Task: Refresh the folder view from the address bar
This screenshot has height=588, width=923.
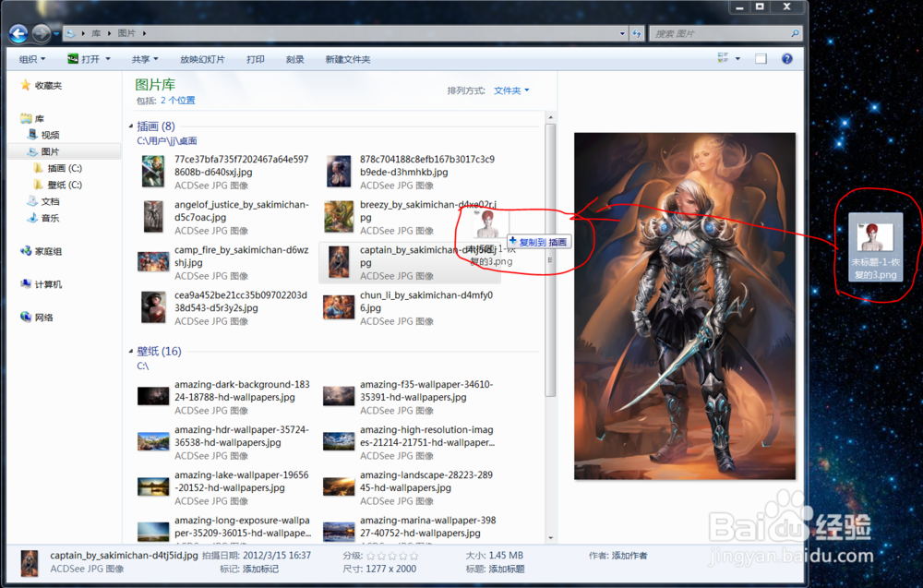Action: click(636, 33)
